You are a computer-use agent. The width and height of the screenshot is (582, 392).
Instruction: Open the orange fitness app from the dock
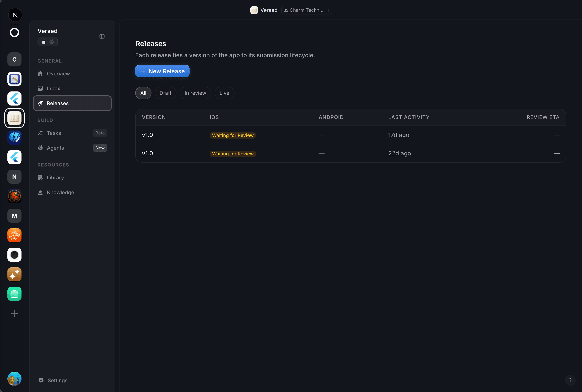(x=14, y=235)
